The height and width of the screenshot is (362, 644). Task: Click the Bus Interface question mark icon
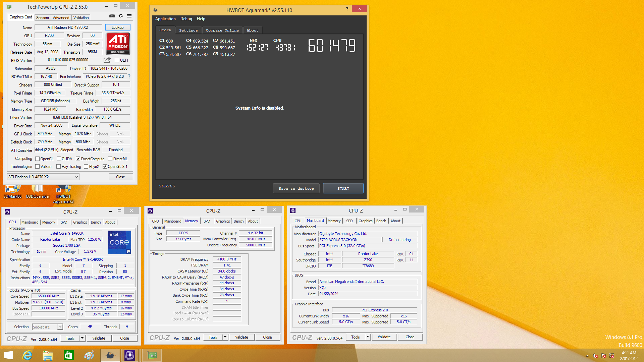129,76
